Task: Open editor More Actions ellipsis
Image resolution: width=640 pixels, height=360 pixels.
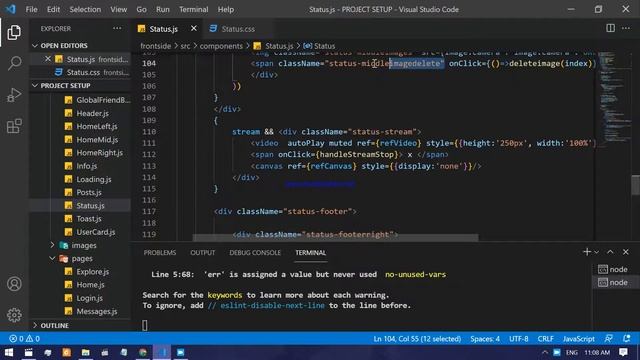Action: point(626,28)
